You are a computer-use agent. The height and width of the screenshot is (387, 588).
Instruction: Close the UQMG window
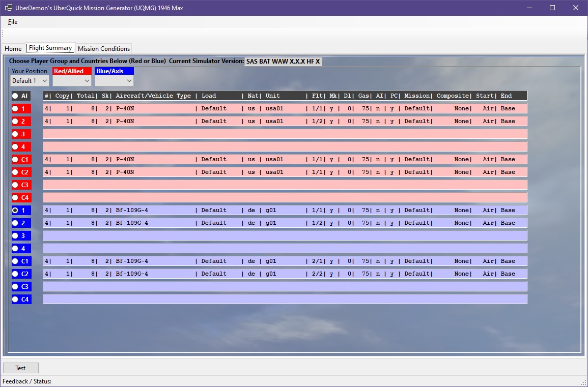click(576, 8)
